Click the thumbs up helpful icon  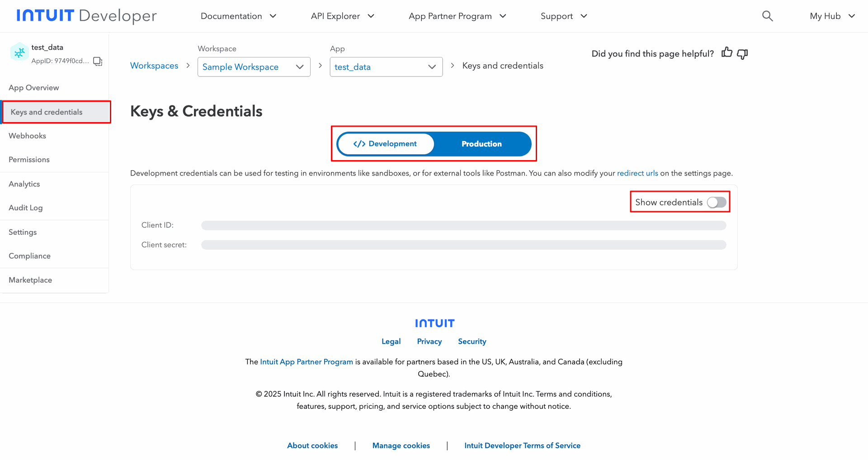coord(726,53)
